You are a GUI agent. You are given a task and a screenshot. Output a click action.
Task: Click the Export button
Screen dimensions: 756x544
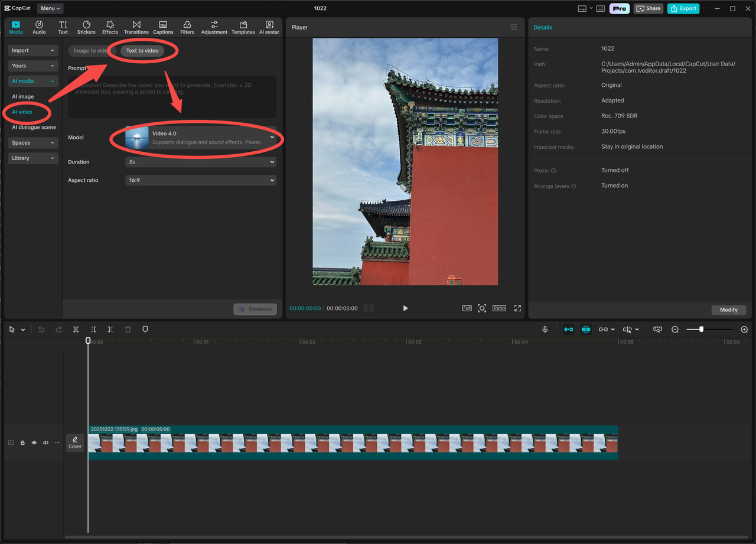click(683, 8)
